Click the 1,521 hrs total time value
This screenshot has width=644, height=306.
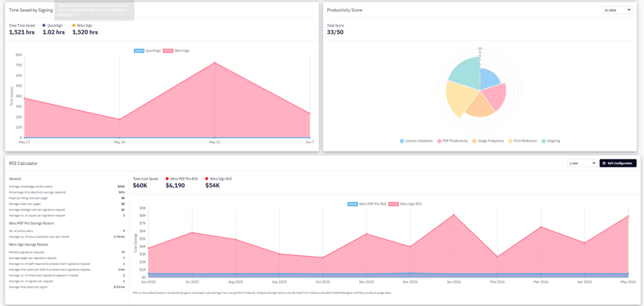click(21, 32)
